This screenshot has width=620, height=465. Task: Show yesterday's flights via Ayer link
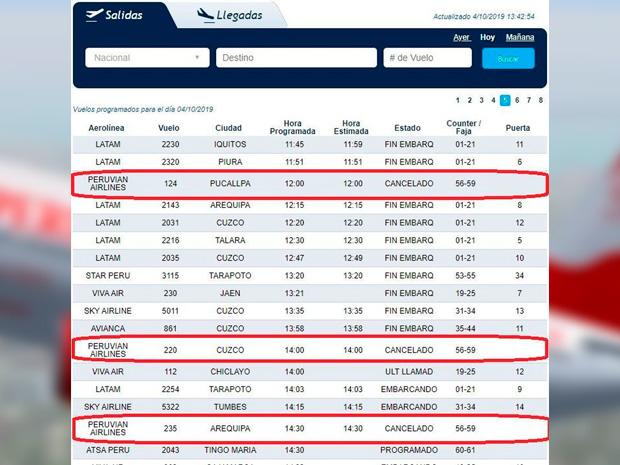click(x=461, y=37)
